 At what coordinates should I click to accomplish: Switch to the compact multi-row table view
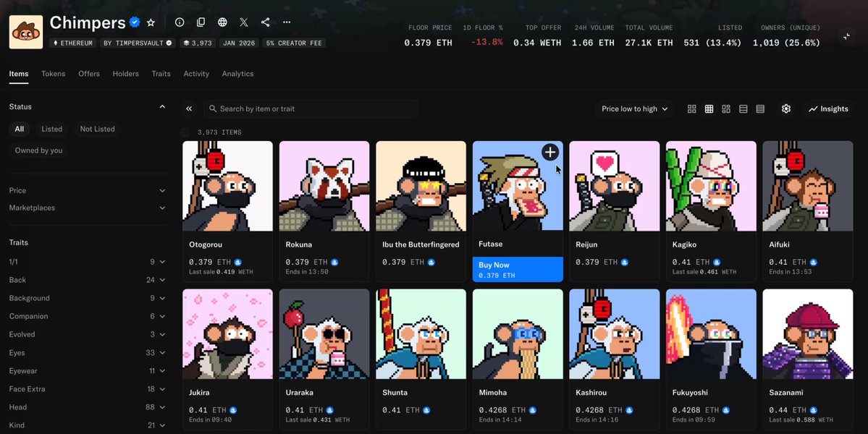pyautogui.click(x=761, y=109)
